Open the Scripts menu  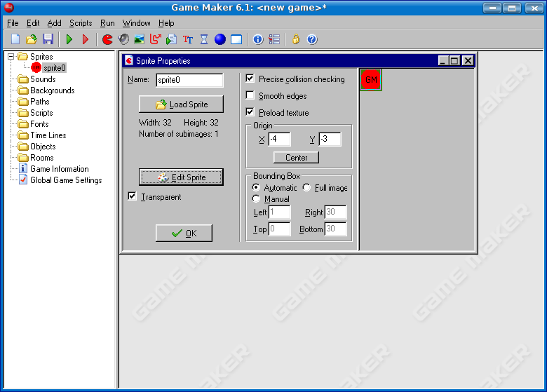81,23
